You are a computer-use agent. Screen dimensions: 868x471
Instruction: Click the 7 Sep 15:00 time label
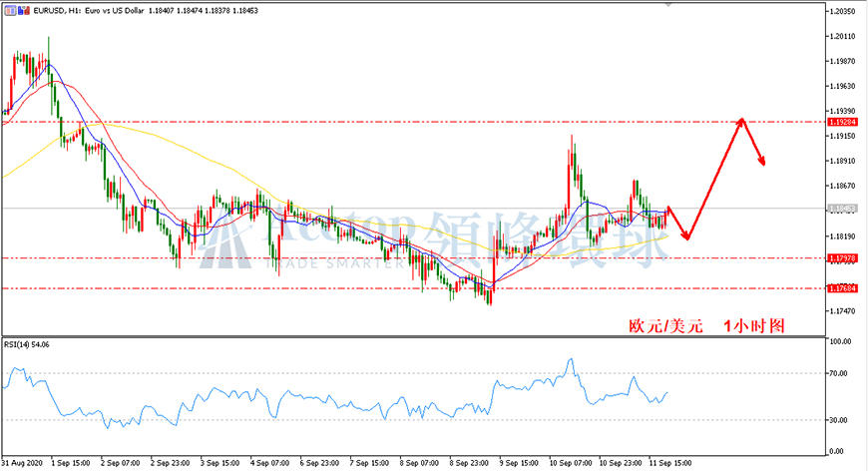click(369, 463)
